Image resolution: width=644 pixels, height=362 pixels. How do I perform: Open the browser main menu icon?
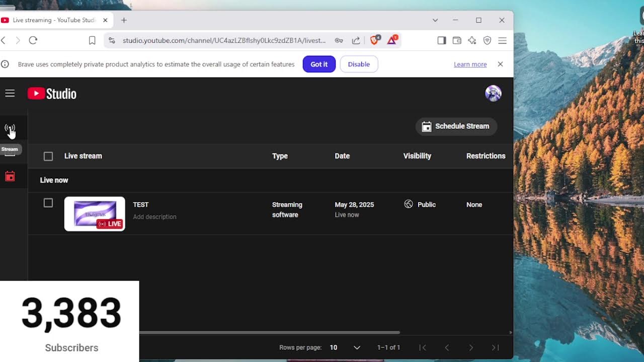(502, 40)
